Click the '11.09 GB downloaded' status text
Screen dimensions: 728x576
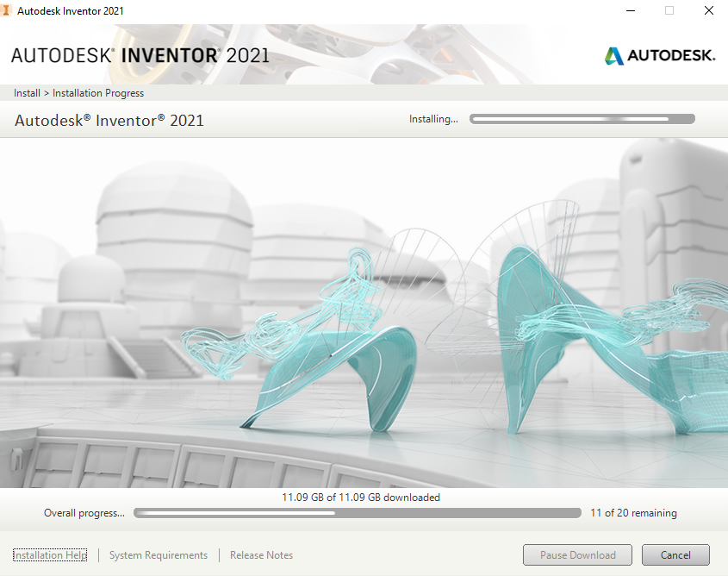(x=362, y=497)
